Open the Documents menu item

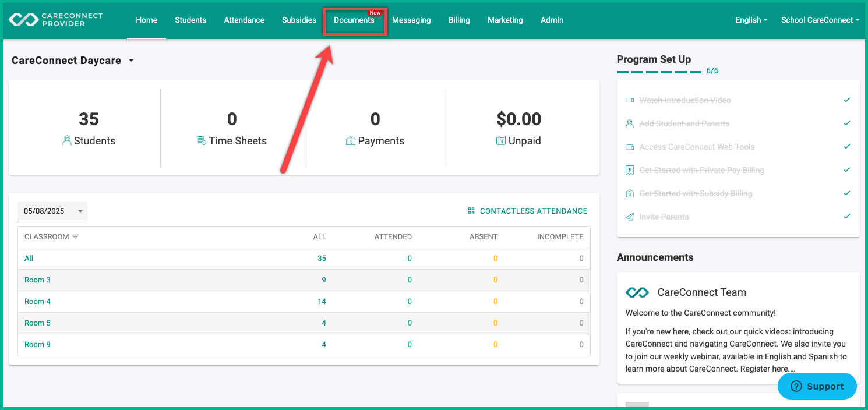pyautogui.click(x=354, y=20)
